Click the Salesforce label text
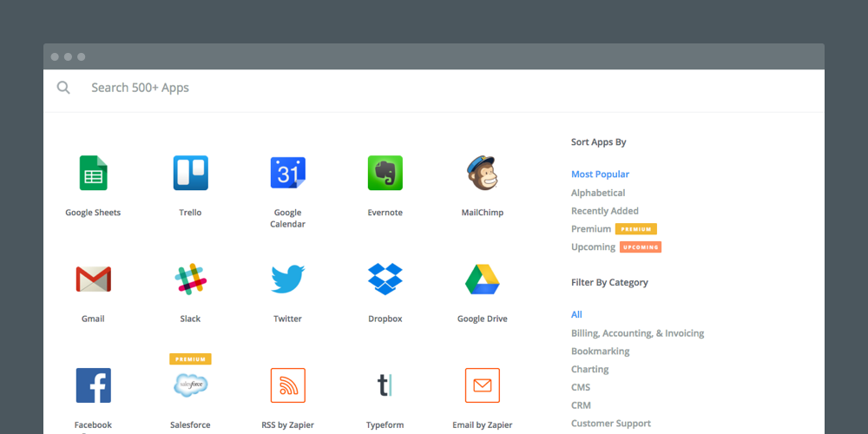 click(x=190, y=425)
